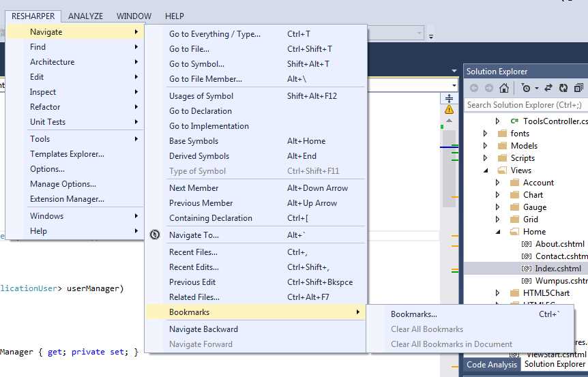Image resolution: width=588 pixels, height=377 pixels.
Task: Expand the fonts folder
Action: pyautogui.click(x=485, y=134)
